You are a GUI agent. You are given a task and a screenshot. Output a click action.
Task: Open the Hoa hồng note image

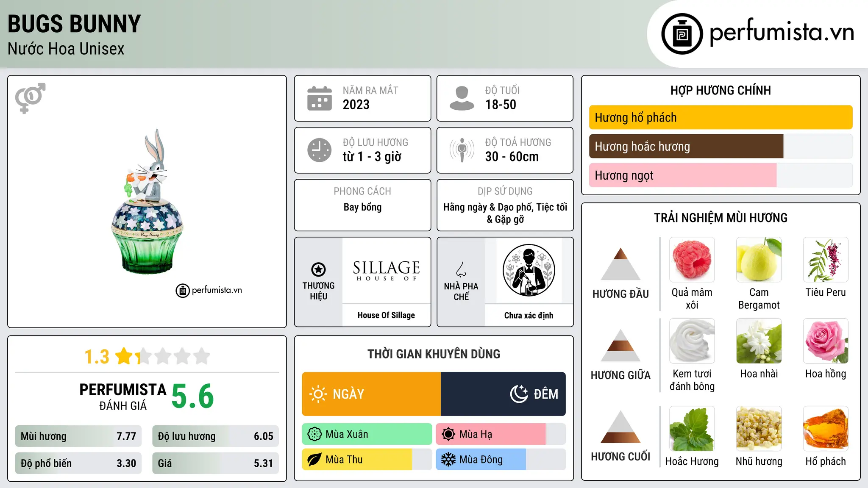pyautogui.click(x=826, y=341)
